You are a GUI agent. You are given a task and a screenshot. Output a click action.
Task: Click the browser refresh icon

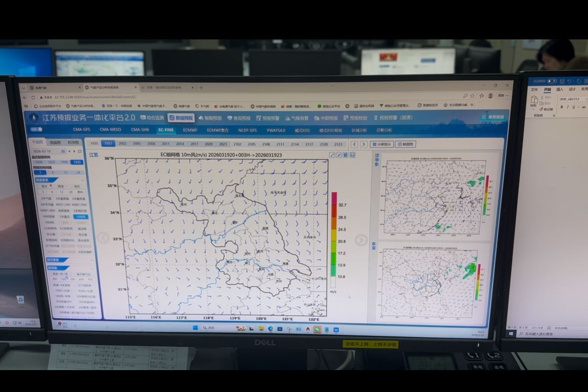point(33,98)
